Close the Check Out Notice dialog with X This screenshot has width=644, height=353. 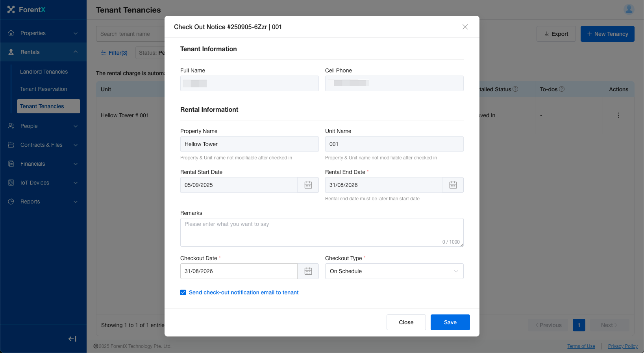coord(465,27)
